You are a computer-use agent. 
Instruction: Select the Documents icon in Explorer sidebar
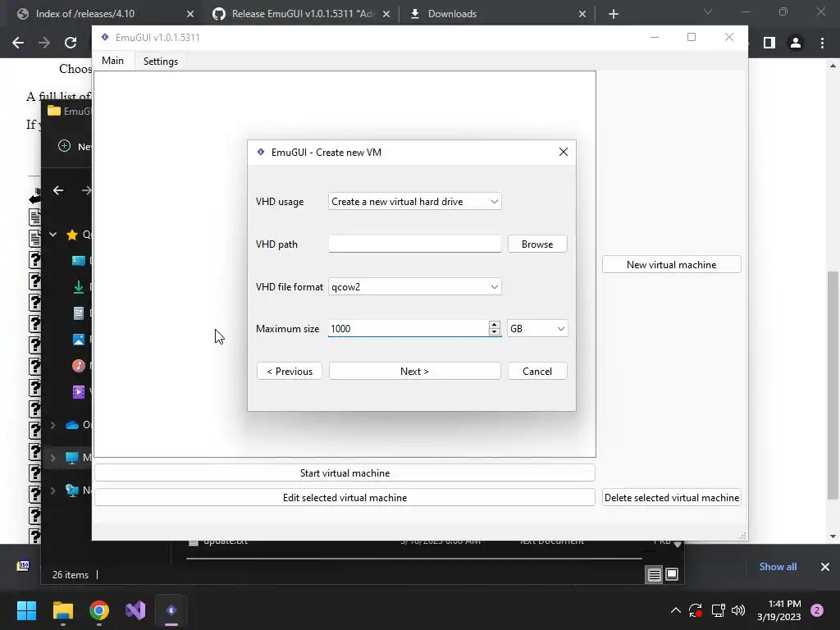point(79,313)
